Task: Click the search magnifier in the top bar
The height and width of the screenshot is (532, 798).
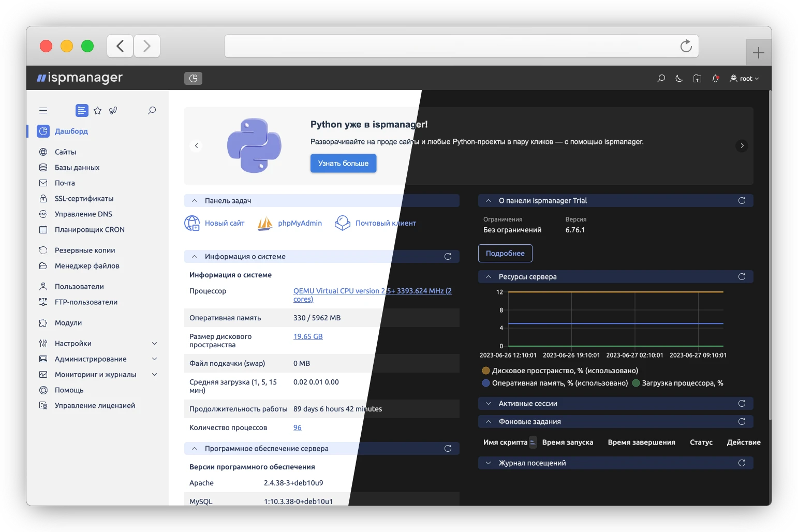Action: click(x=661, y=78)
